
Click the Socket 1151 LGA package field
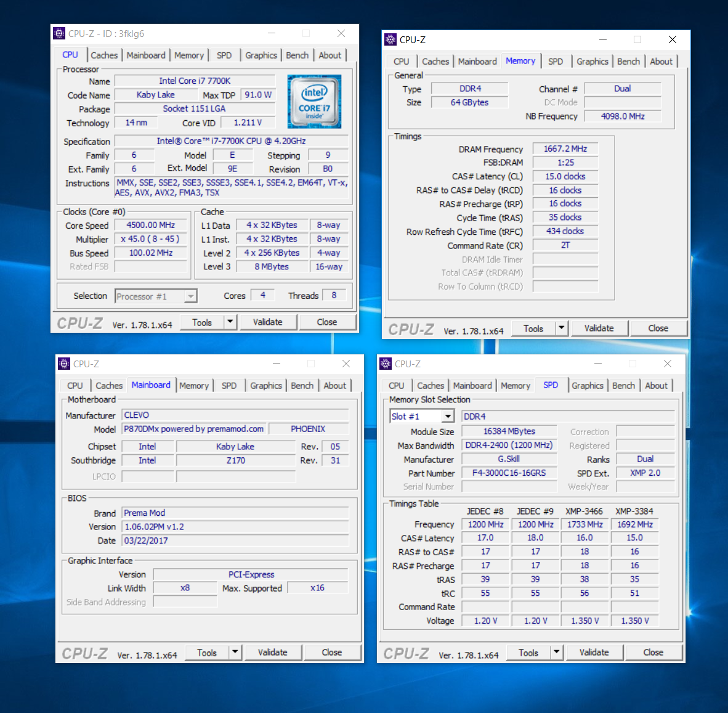[195, 108]
